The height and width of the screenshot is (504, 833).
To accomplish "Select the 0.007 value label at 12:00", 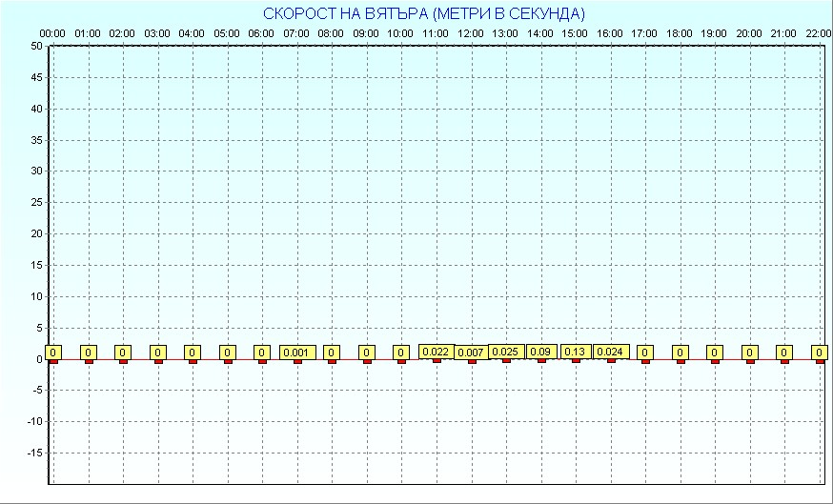I will click(471, 353).
